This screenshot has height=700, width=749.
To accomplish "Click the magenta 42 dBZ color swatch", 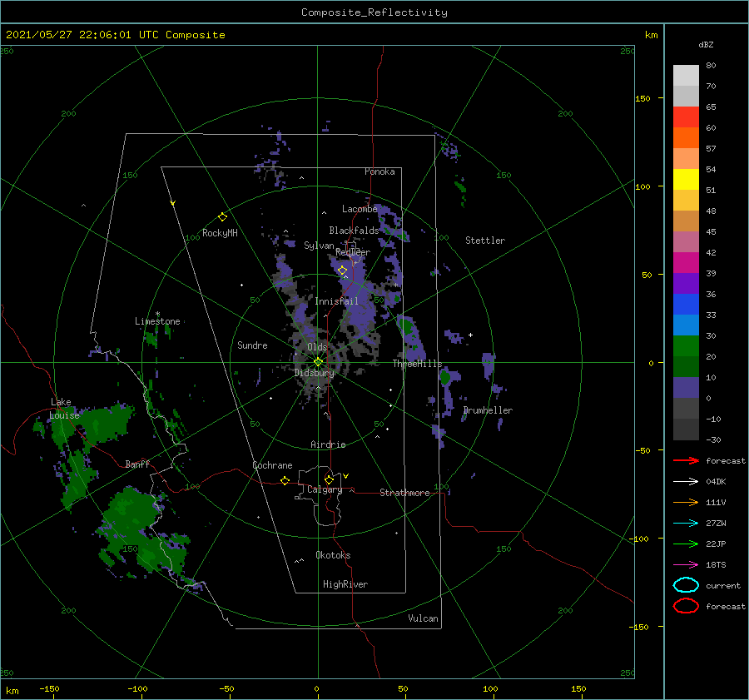I will point(686,263).
